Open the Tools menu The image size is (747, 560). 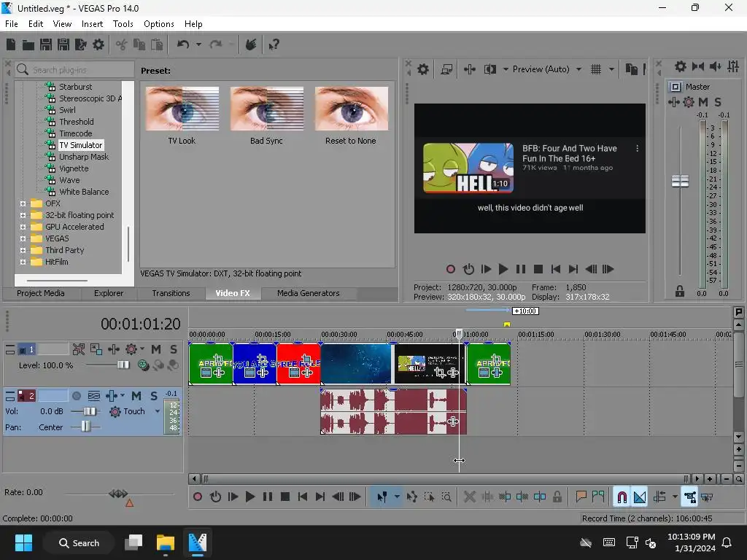[123, 24]
